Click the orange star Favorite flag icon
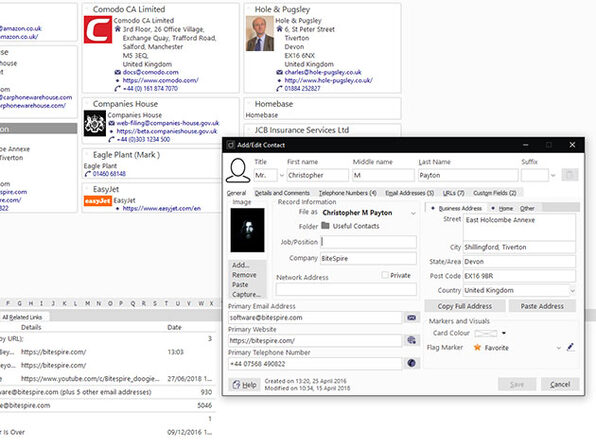596x447 pixels. 477,347
